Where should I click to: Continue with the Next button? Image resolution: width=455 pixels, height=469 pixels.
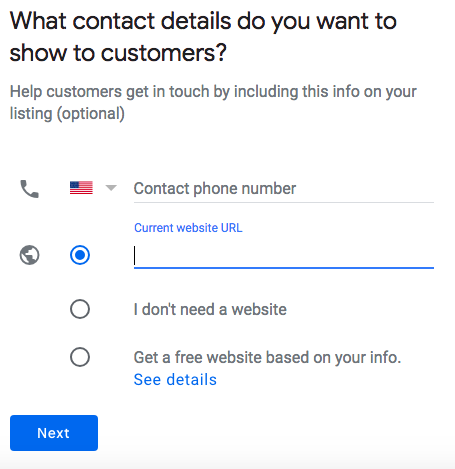tap(54, 433)
